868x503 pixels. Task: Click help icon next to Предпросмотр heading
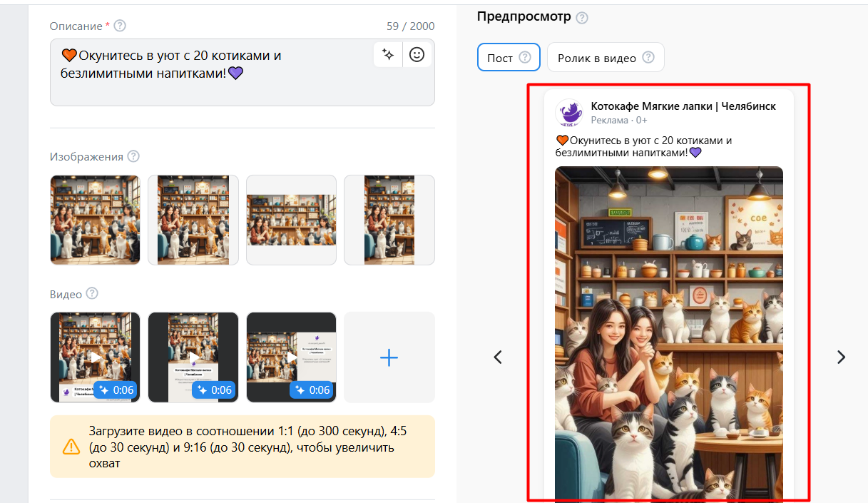tap(582, 18)
